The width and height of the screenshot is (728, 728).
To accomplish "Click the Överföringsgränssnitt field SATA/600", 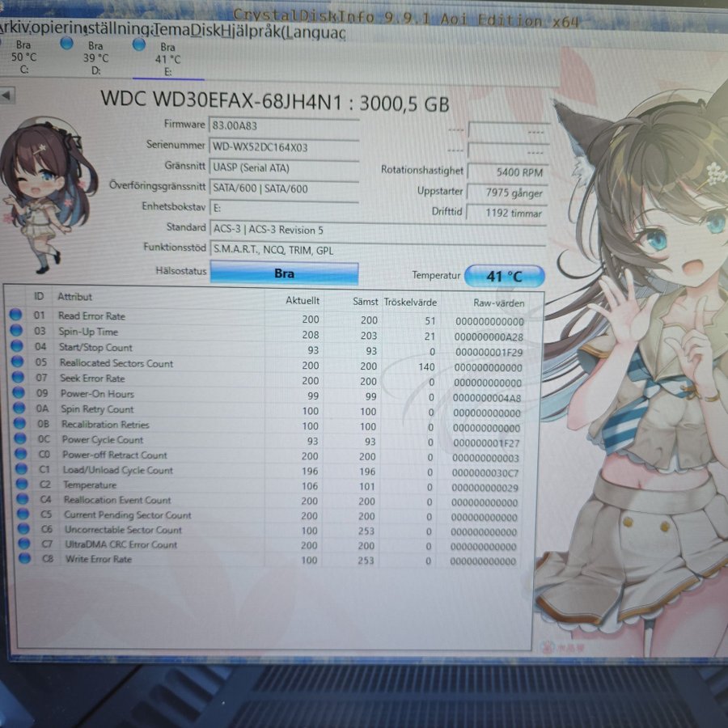I will point(284,188).
